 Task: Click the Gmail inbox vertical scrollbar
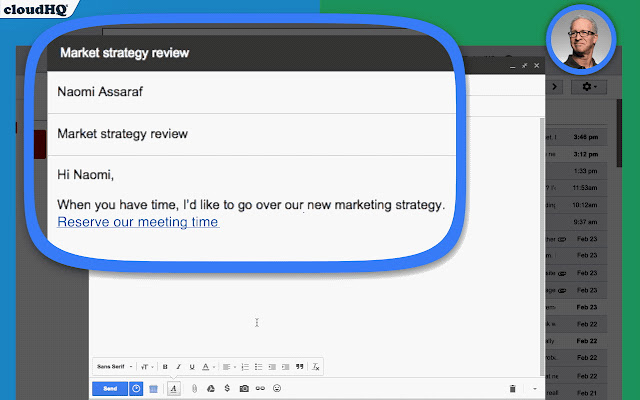(x=619, y=133)
